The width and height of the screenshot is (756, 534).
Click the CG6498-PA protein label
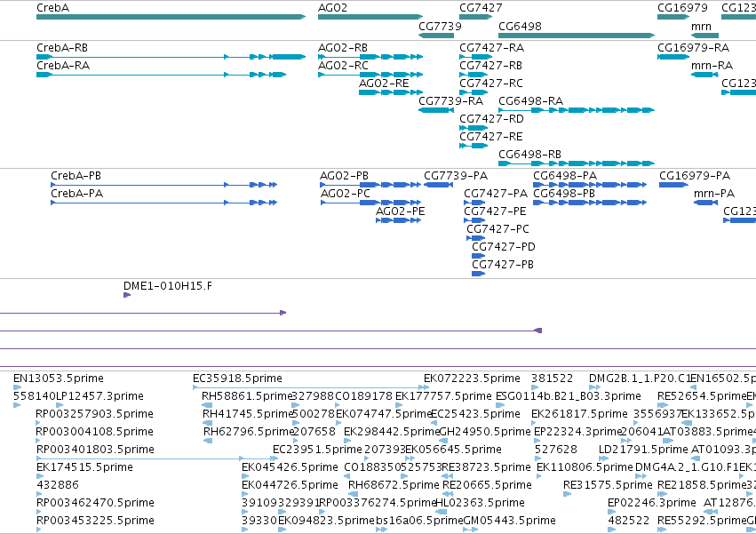[x=565, y=176]
